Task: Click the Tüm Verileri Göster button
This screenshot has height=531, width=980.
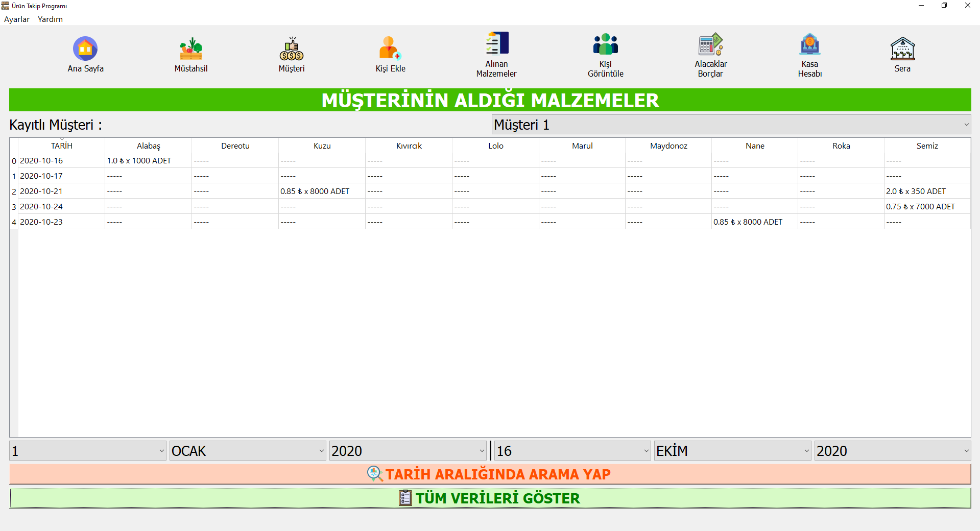Action: (490, 498)
